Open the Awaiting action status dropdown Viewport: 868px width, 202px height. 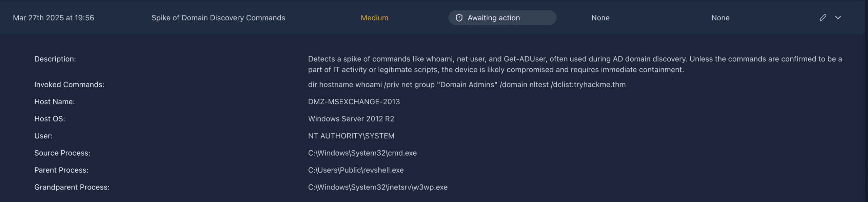pyautogui.click(x=502, y=18)
